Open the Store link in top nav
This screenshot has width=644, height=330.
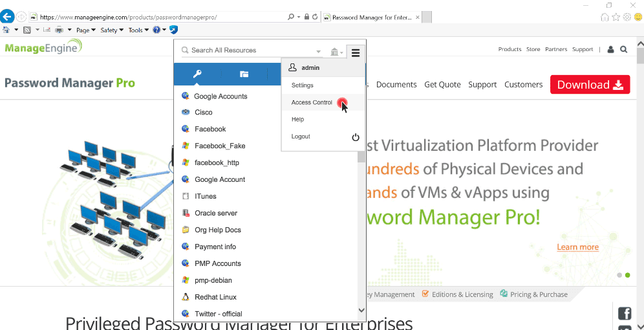point(533,49)
